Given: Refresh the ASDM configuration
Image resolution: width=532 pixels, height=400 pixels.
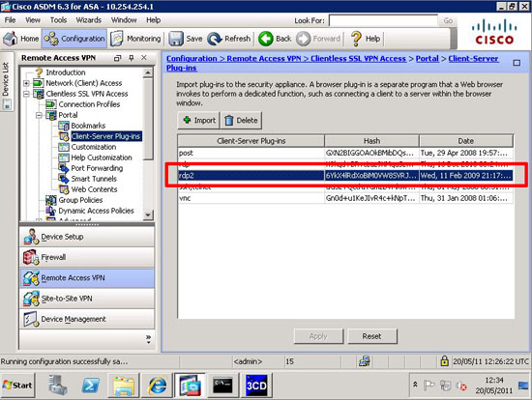Looking at the screenshot, I should point(229,39).
